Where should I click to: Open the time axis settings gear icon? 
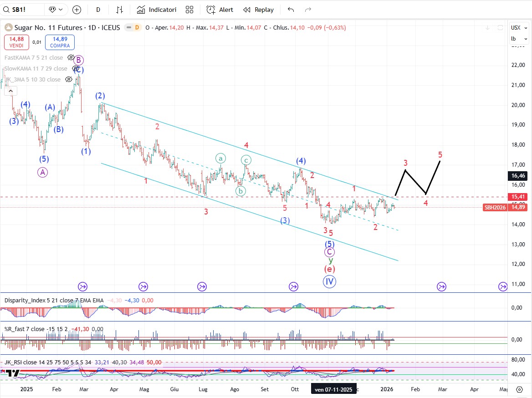(519, 389)
